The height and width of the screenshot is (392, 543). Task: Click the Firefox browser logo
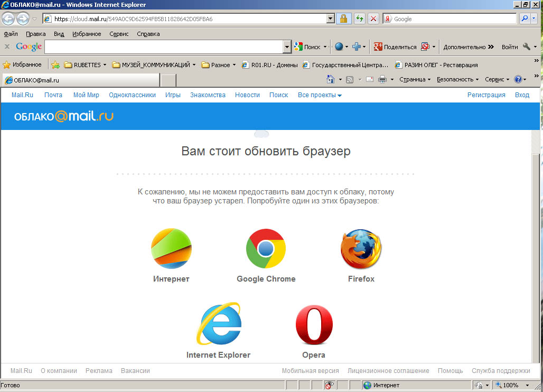click(361, 249)
